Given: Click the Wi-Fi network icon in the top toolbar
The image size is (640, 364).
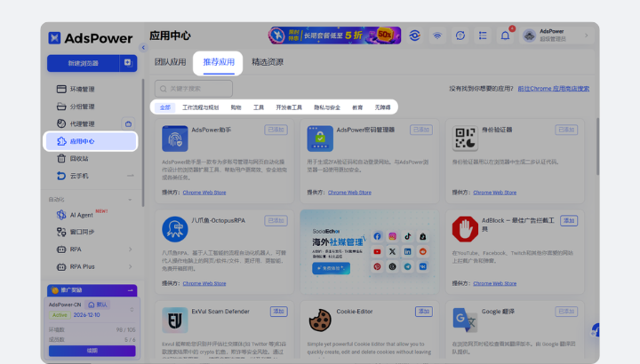Looking at the screenshot, I should click(x=437, y=36).
